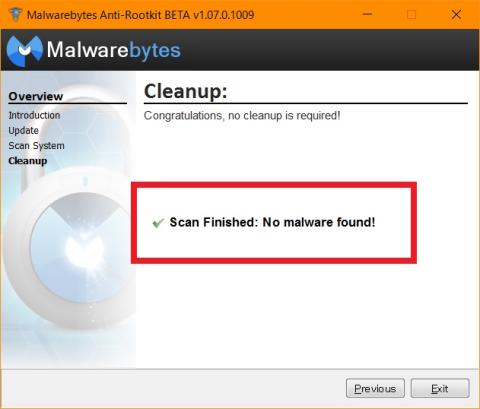Click the red highlighted result box
The height and width of the screenshot is (409, 480).
(x=274, y=223)
